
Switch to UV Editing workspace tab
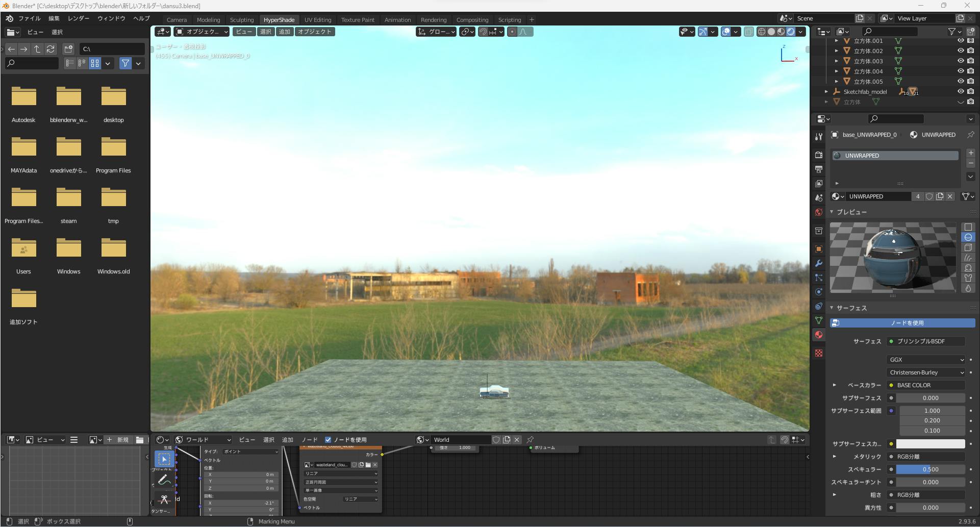click(x=318, y=20)
